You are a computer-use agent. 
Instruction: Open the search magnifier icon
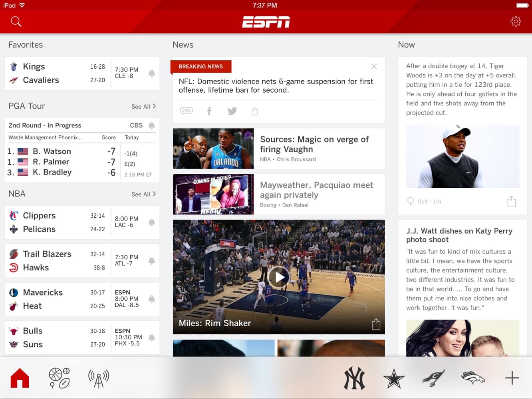(x=16, y=22)
